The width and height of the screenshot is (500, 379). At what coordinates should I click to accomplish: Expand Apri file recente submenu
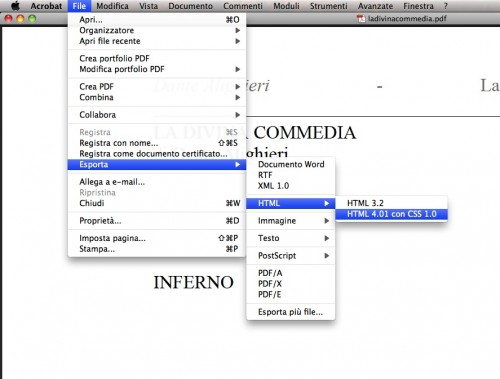pyautogui.click(x=157, y=41)
